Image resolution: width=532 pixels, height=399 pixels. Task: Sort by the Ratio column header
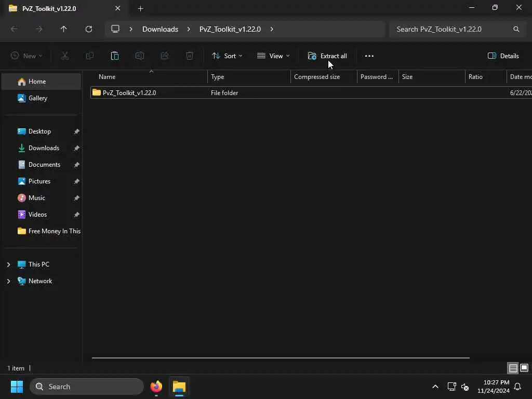pos(486,77)
